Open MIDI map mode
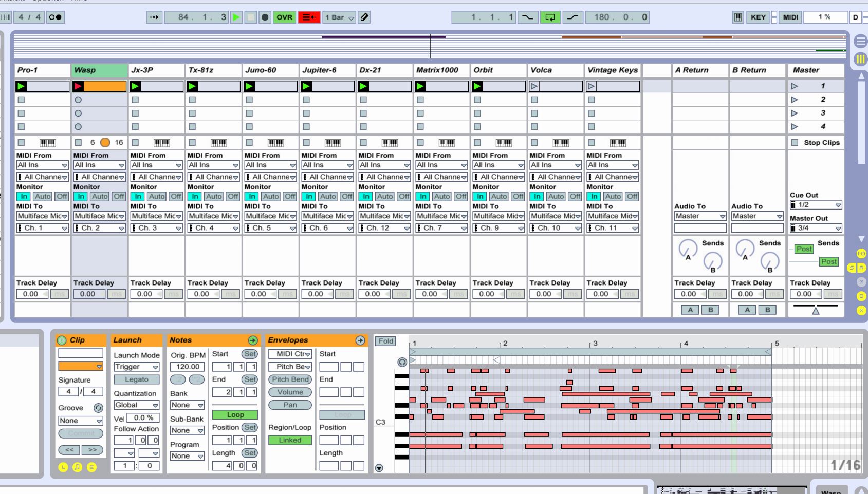The width and height of the screenshot is (868, 494). coord(790,17)
